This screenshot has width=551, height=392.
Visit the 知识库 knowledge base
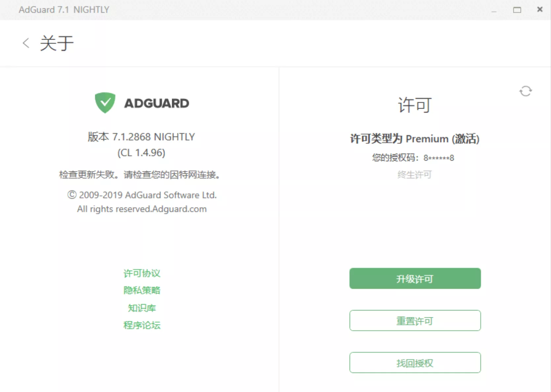coord(141,308)
